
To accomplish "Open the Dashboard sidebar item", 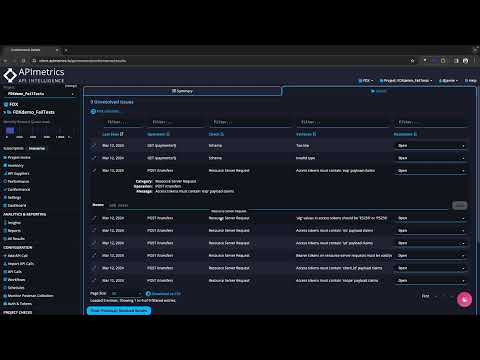I will tap(16, 205).
